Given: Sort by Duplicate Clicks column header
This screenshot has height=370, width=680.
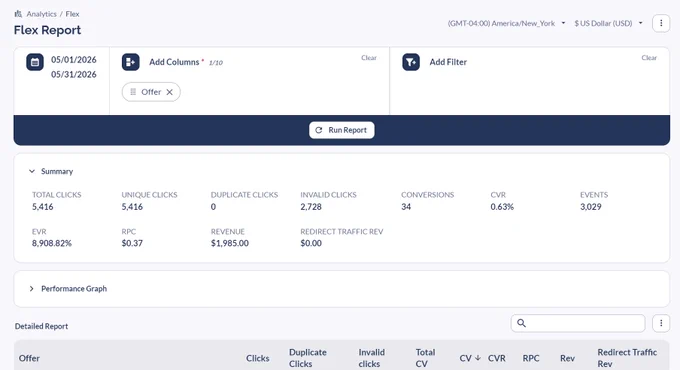Looking at the screenshot, I should pyautogui.click(x=308, y=358).
